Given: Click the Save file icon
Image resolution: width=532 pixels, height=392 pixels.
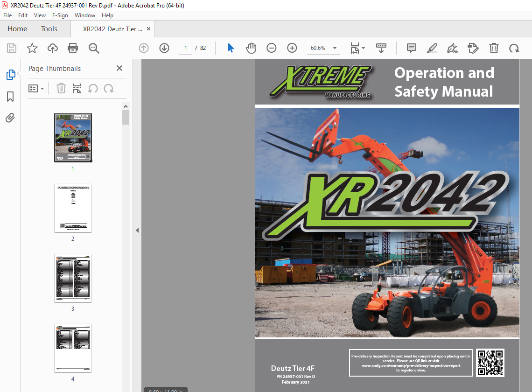Looking at the screenshot, I should [x=12, y=48].
